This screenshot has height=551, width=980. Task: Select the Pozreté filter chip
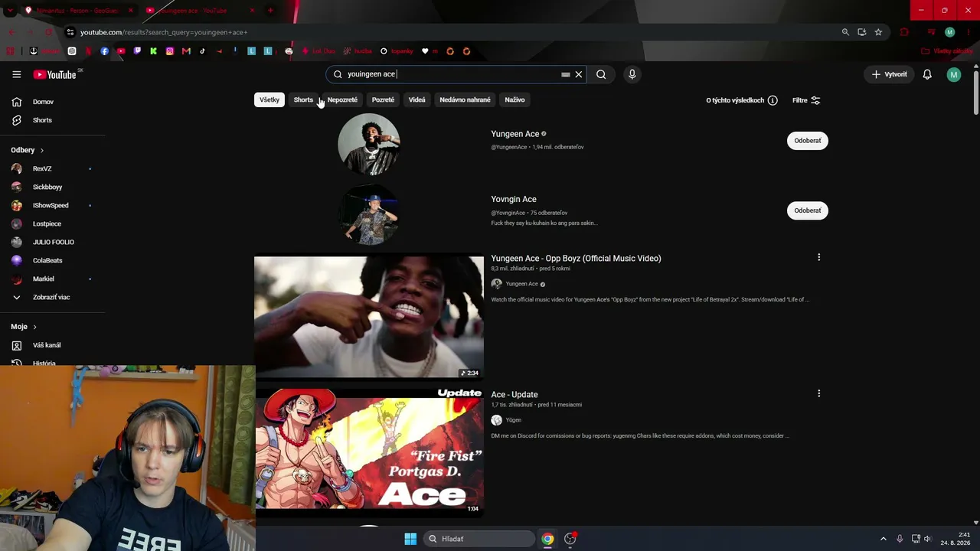(x=383, y=99)
